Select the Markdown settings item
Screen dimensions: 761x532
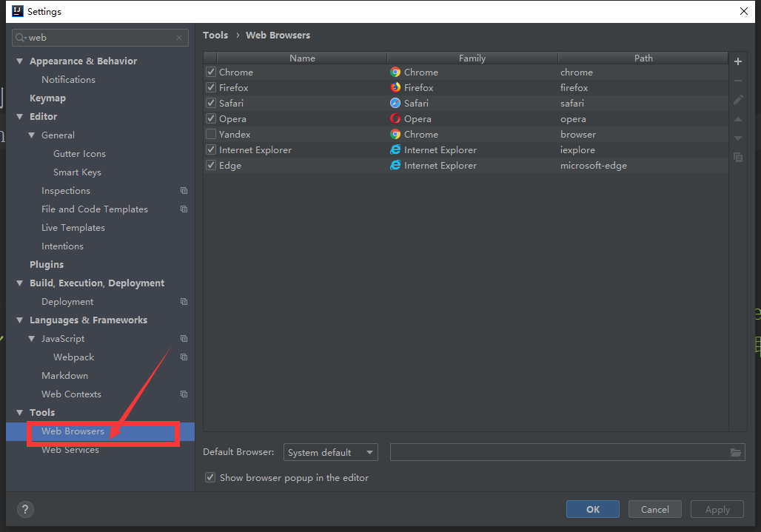(65, 376)
